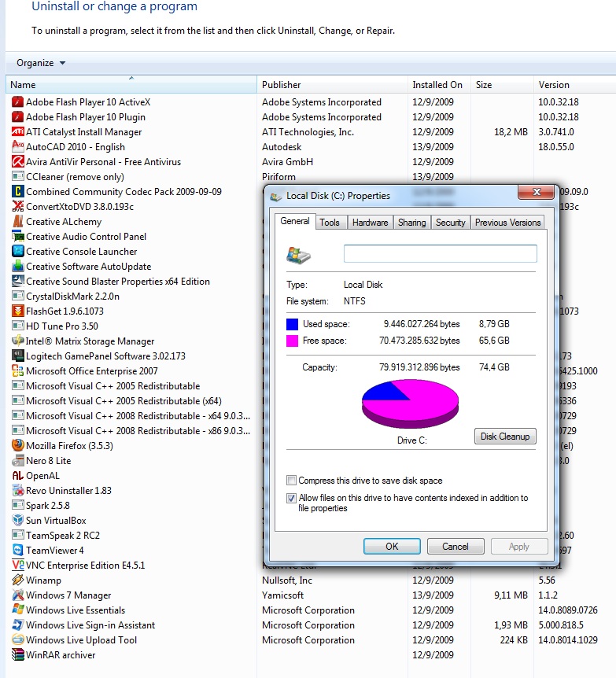Click the Yamicsoft publisher cell
The image size is (616, 678).
point(283,595)
